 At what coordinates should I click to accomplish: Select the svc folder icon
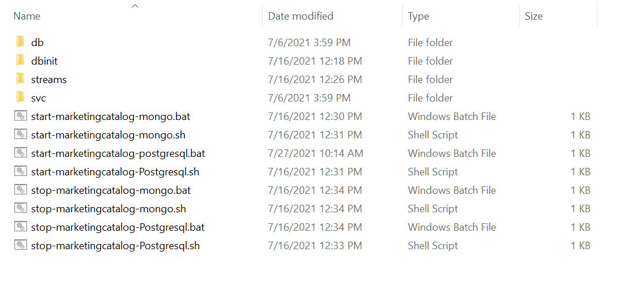pyautogui.click(x=21, y=97)
